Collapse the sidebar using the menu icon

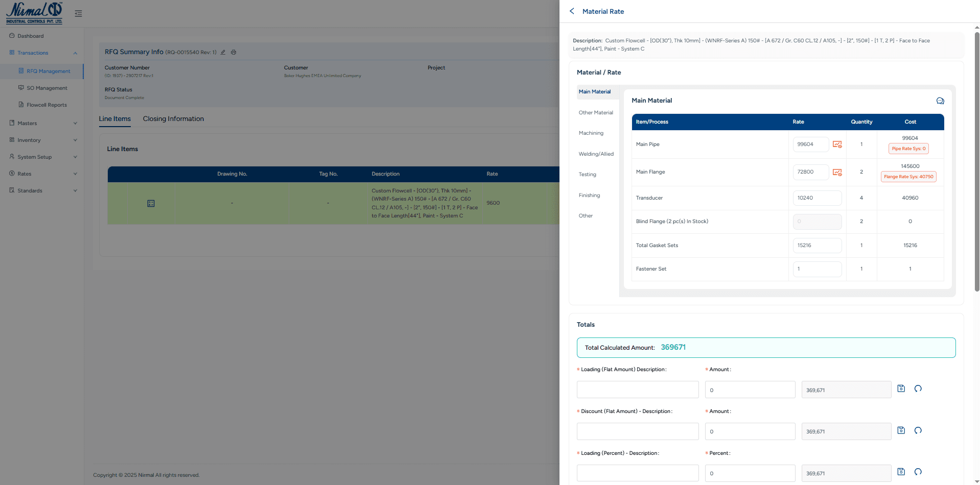pyautogui.click(x=78, y=13)
